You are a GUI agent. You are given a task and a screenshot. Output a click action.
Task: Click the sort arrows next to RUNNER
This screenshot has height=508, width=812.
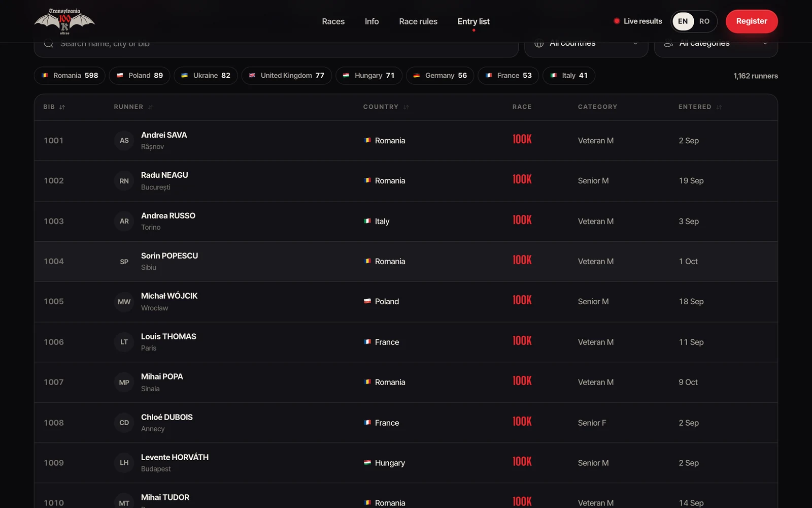[x=151, y=107]
